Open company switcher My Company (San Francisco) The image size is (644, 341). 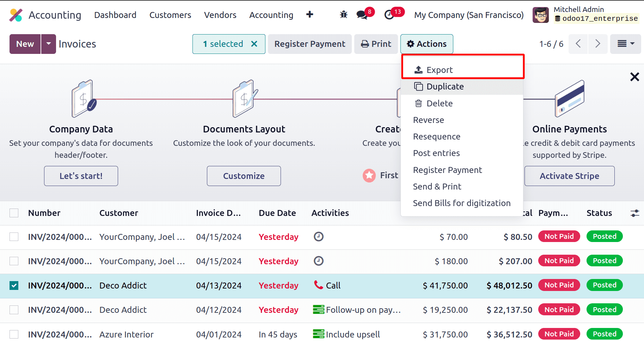(x=469, y=15)
